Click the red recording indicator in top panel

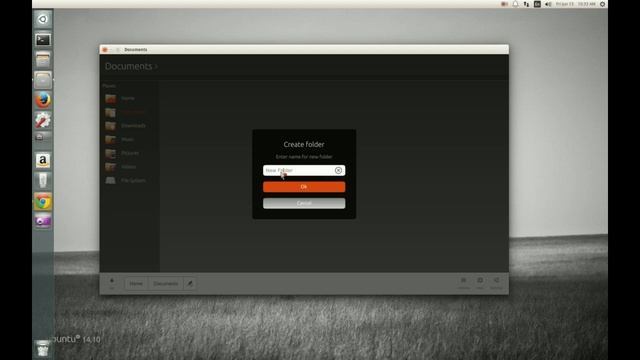click(504, 4)
